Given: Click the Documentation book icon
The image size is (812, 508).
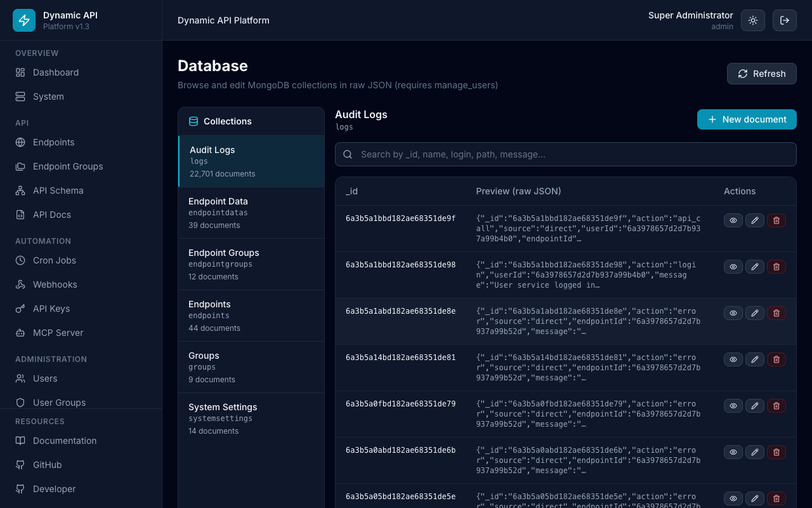Looking at the screenshot, I should [x=20, y=441].
